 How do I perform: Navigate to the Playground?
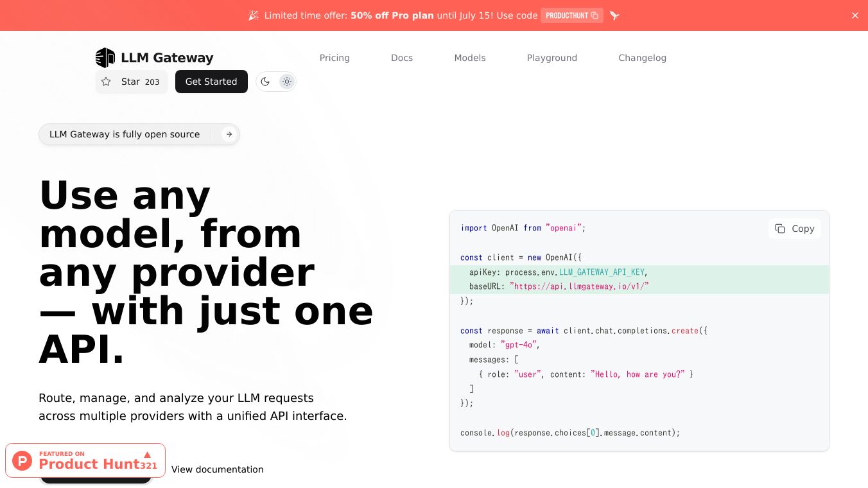(552, 58)
